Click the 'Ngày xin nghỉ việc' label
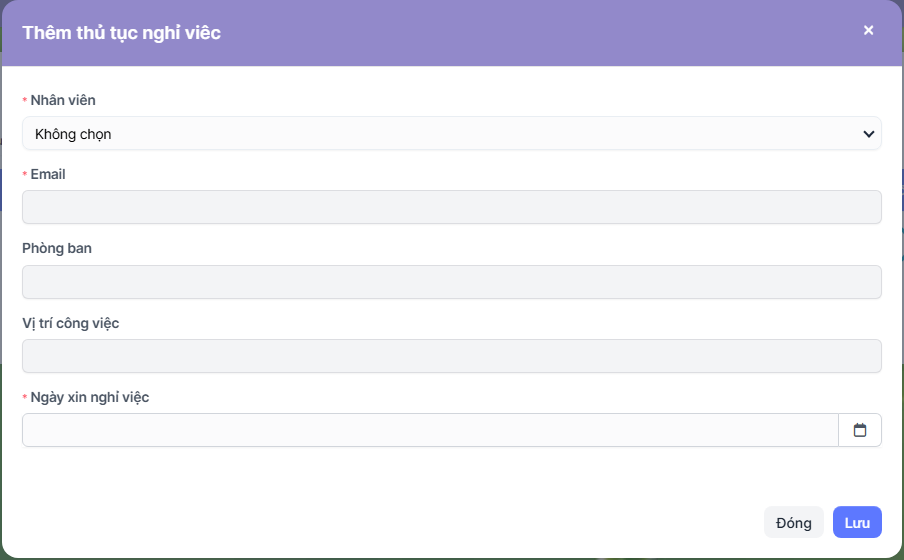This screenshot has height=560, width=904. [x=90, y=397]
